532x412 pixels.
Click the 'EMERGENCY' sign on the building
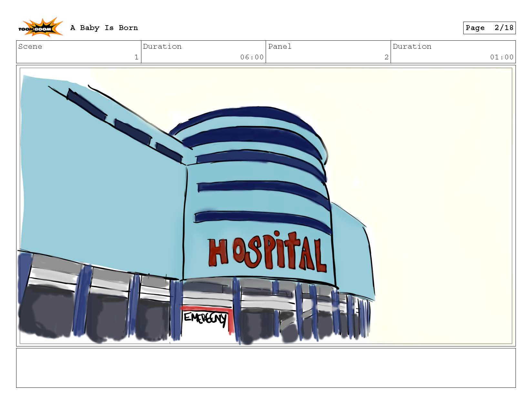tap(205, 318)
